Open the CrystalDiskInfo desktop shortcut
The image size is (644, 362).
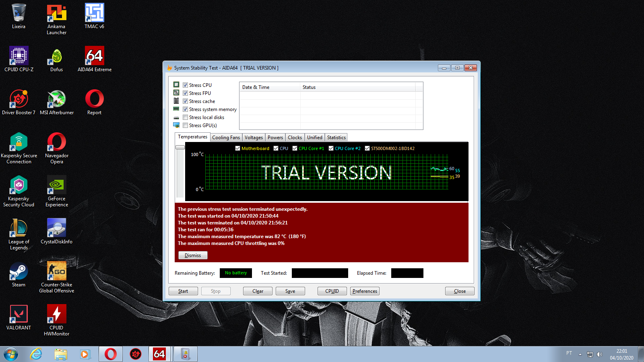point(57,231)
